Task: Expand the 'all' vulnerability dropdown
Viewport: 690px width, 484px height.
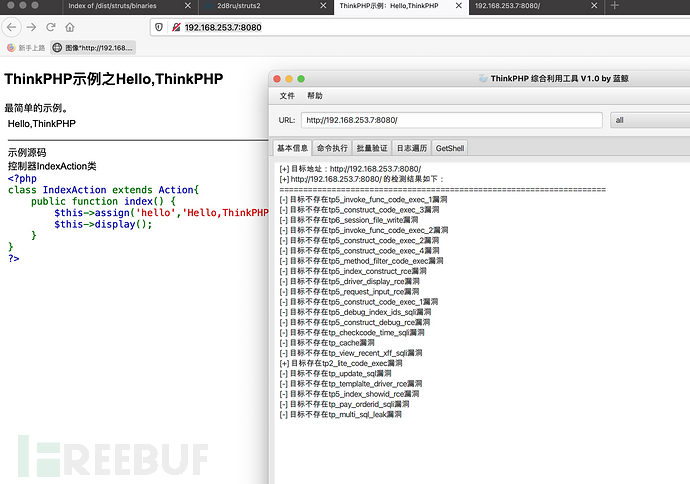Action: pos(650,120)
